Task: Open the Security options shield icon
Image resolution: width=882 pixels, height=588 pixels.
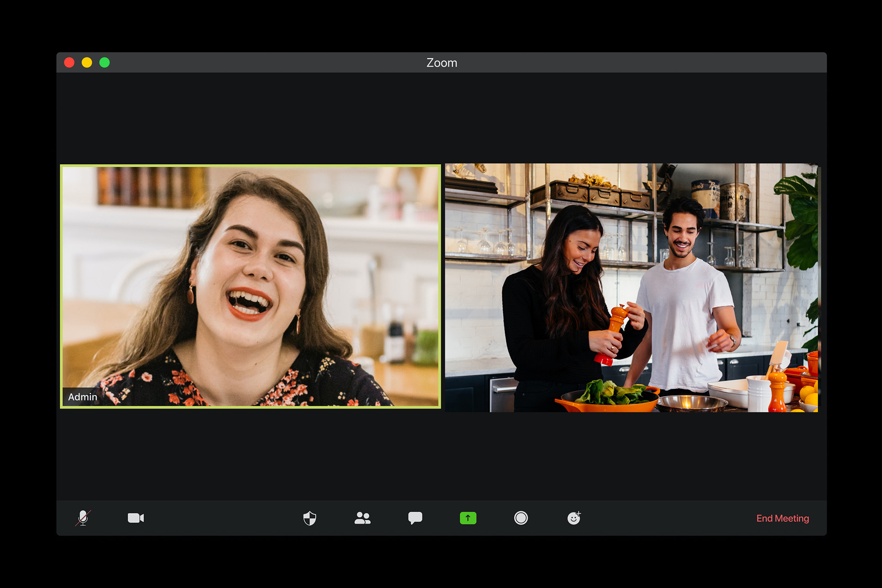Action: [310, 518]
